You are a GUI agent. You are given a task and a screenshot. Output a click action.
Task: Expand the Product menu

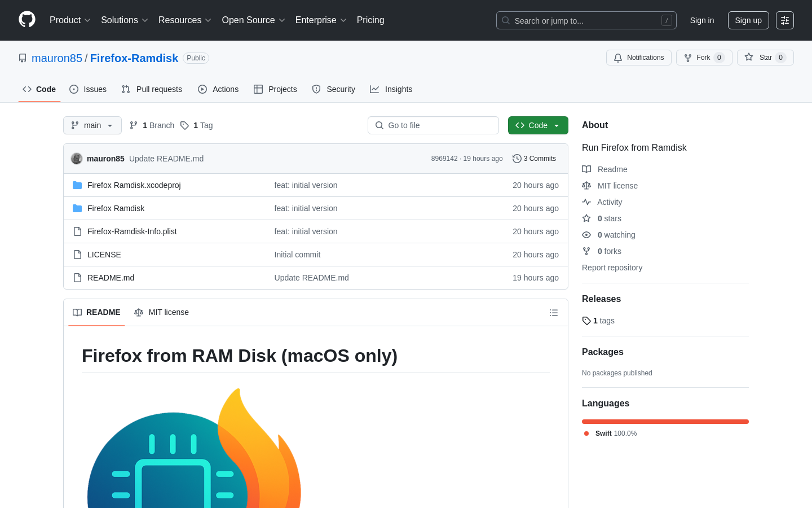[x=70, y=20]
